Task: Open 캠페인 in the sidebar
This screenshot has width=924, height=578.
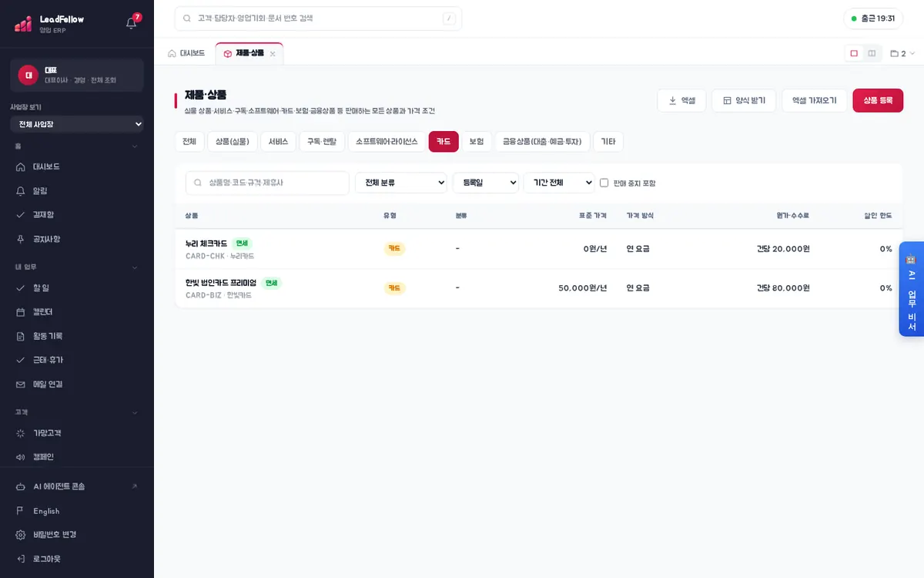Action: 77,457
